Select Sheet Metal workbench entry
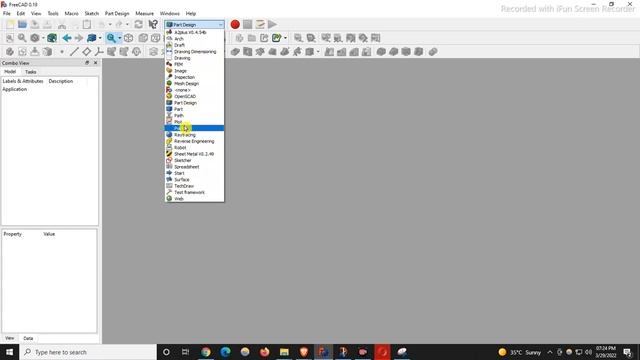The image size is (640, 360). click(x=194, y=154)
